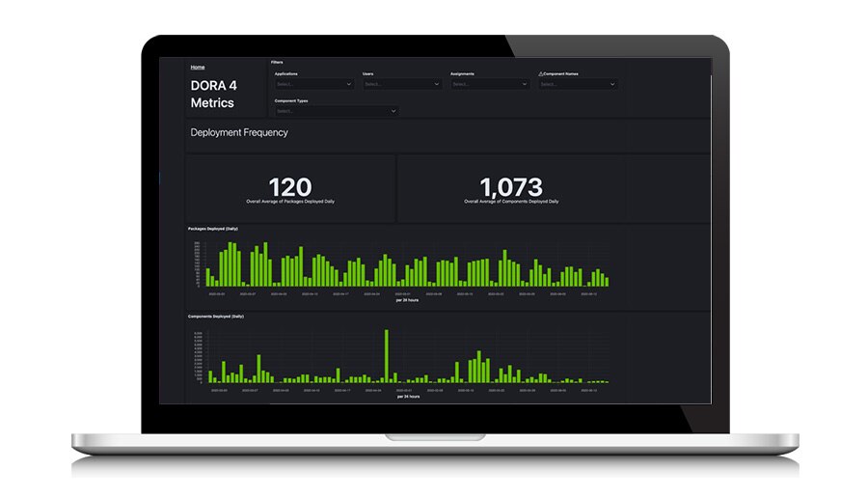This screenshot has height=498, width=868.
Task: Click the warning icon beside Component Names
Action: click(x=541, y=73)
